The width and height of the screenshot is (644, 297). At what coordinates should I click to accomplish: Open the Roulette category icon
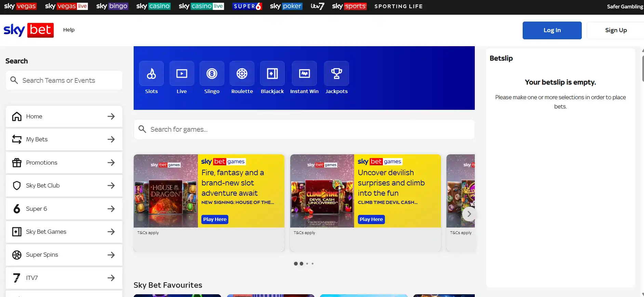tap(242, 74)
